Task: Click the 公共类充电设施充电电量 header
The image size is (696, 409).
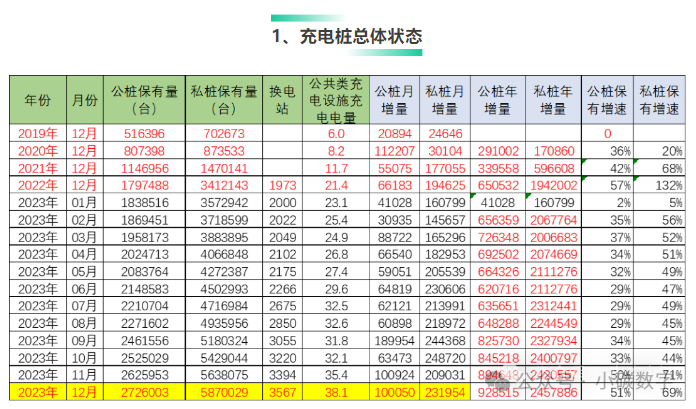Action: click(x=336, y=100)
